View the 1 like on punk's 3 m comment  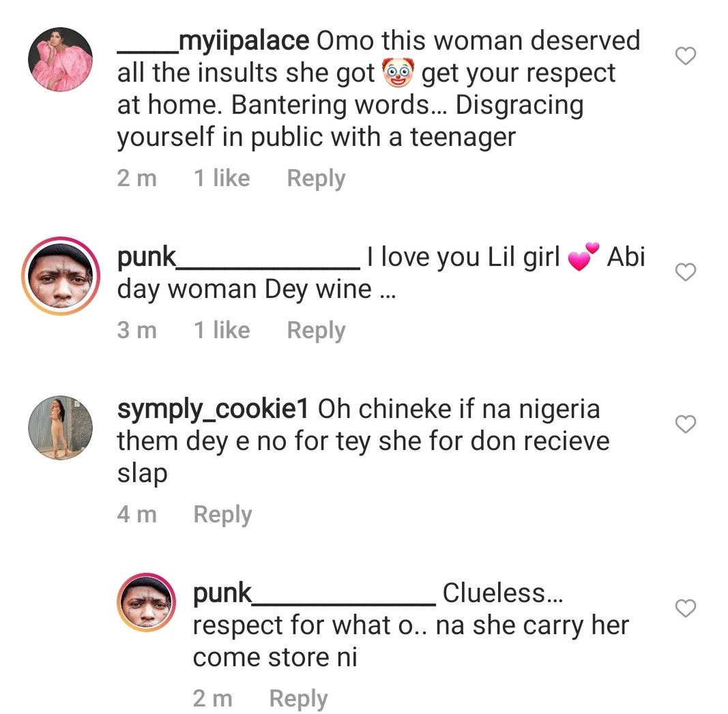(x=222, y=331)
